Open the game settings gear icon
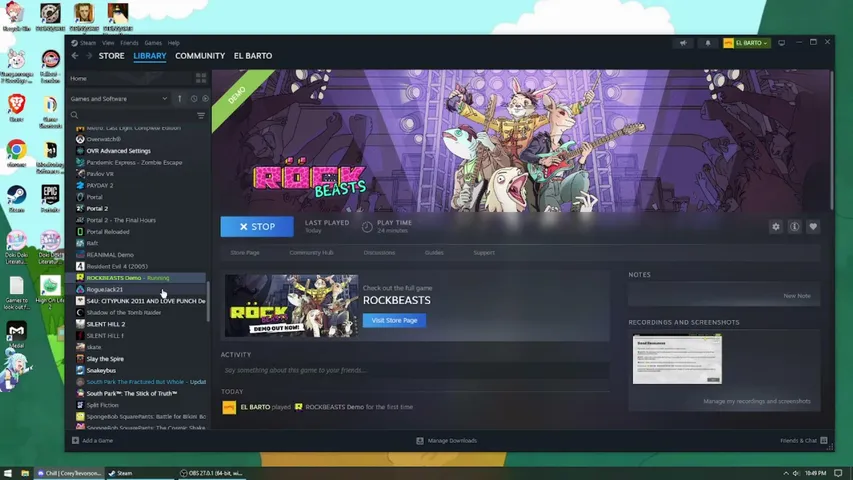This screenshot has width=853, height=480. pyautogui.click(x=776, y=227)
